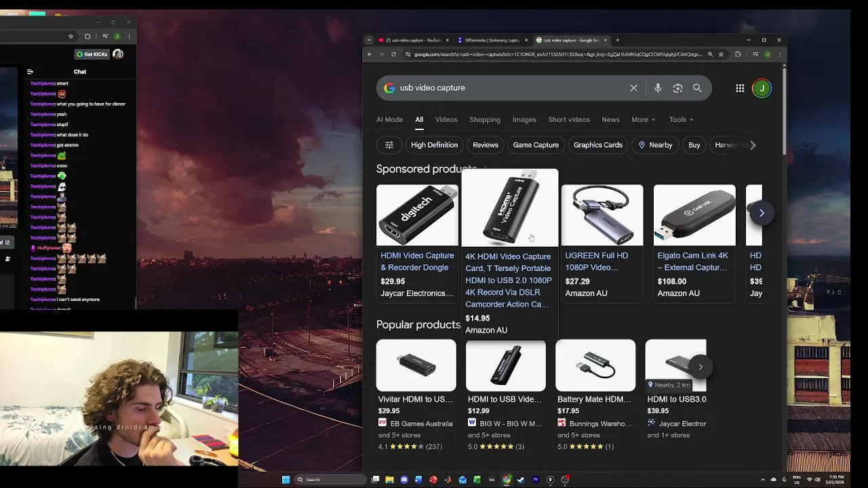Open Vivitar HDMI to USB product

(416, 399)
